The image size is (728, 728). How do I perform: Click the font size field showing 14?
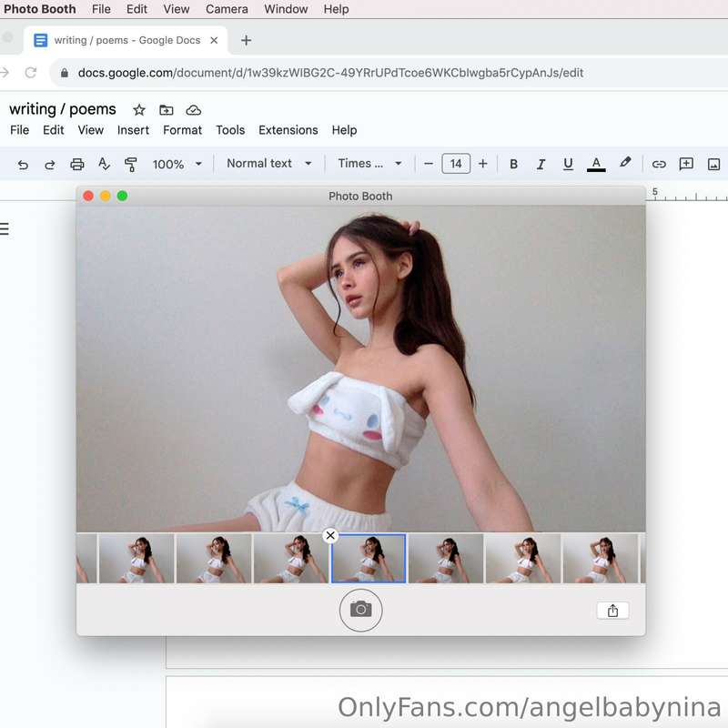pyautogui.click(x=456, y=164)
